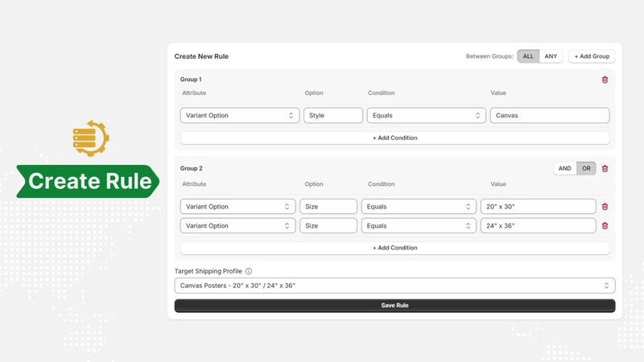Click the Canvas value field
644x362 pixels.
point(550,115)
